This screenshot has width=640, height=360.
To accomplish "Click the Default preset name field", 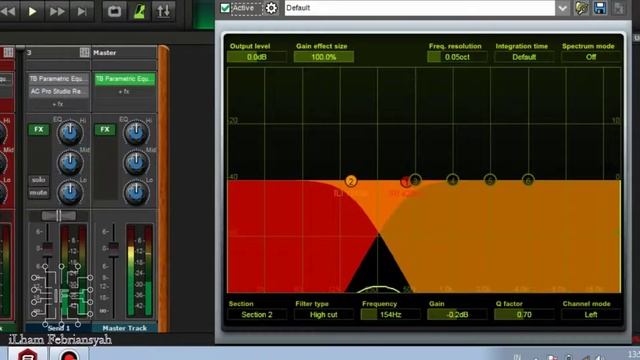I will [x=420, y=8].
